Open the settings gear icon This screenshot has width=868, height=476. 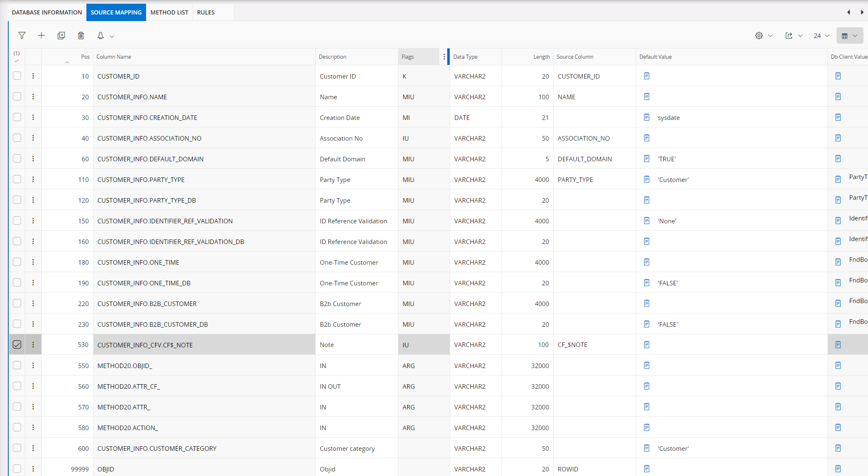point(758,36)
